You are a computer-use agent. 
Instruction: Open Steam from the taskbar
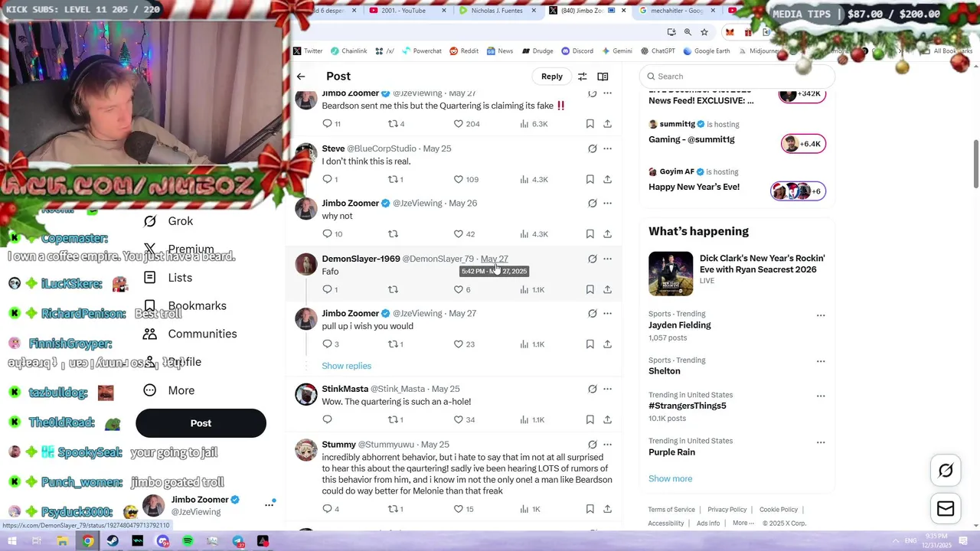click(x=113, y=541)
